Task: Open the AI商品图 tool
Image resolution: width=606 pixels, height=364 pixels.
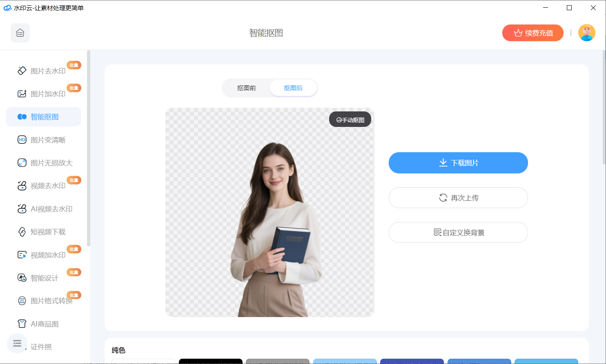Action: tap(44, 324)
